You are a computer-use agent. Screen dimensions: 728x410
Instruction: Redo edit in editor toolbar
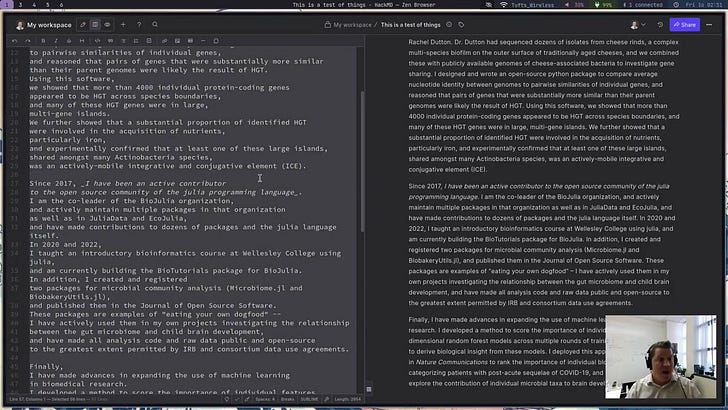(x=27, y=41)
